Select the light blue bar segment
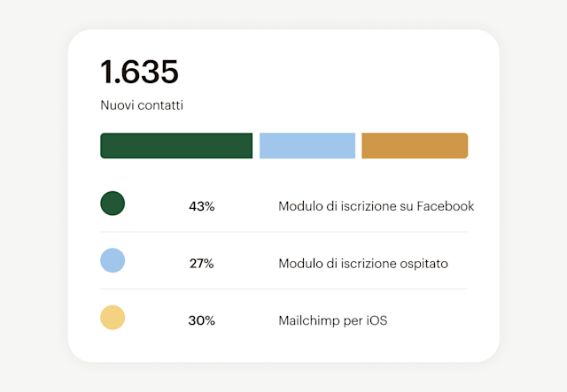Viewport: 567px width, 392px height. coord(307,146)
